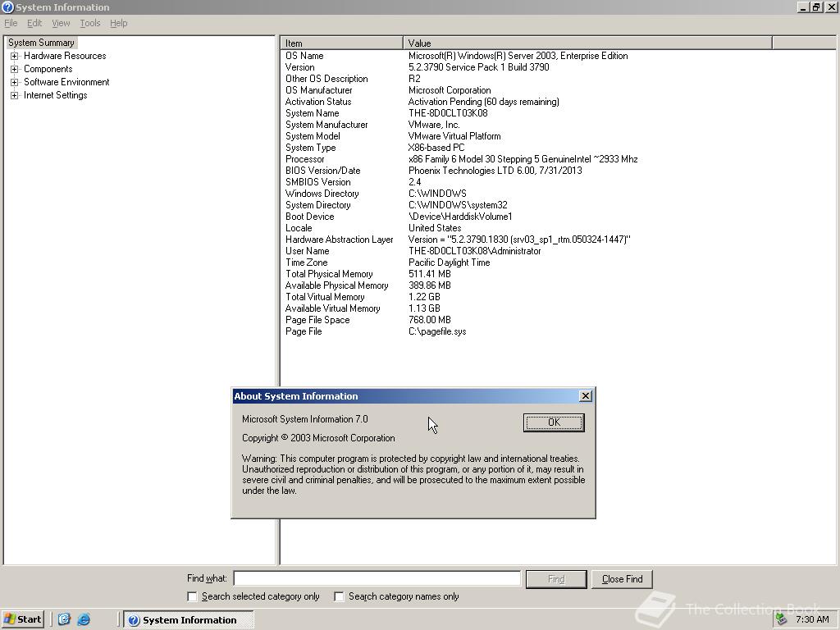Viewport: 840px width, 630px height.
Task: Enable Search category names only checkbox
Action: coord(339,596)
